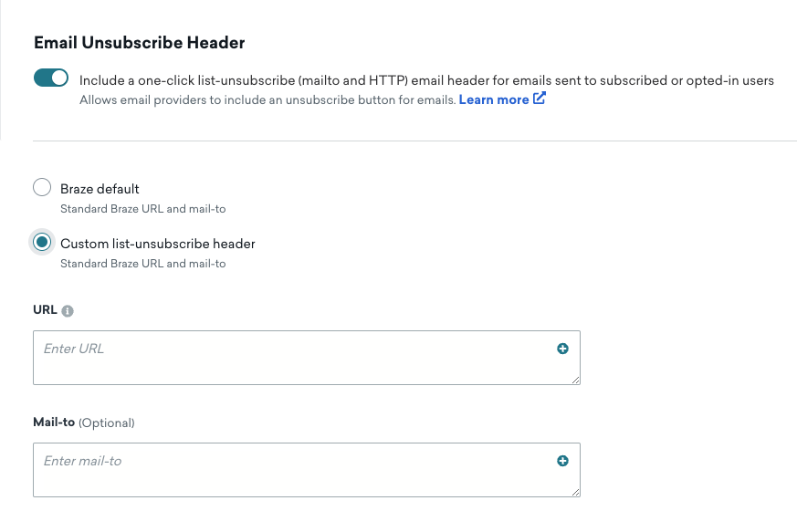Click the 'Standard Braze URL' subtext under Braze default
Screen dimensions: 797x532
point(142,209)
